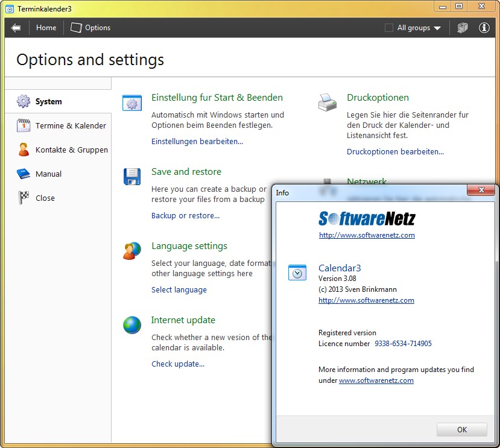Open www.softwarenetz.com link at dialog bottom

pyautogui.click(x=376, y=380)
